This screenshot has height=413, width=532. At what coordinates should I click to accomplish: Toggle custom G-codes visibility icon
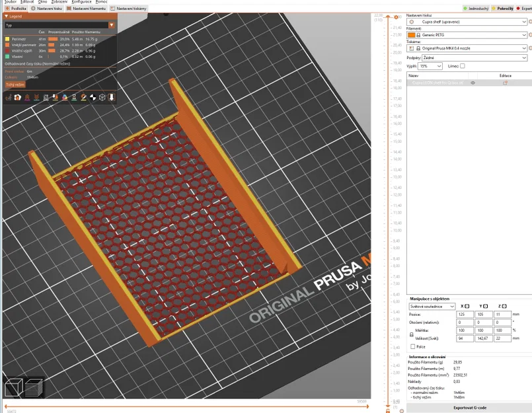click(83, 98)
